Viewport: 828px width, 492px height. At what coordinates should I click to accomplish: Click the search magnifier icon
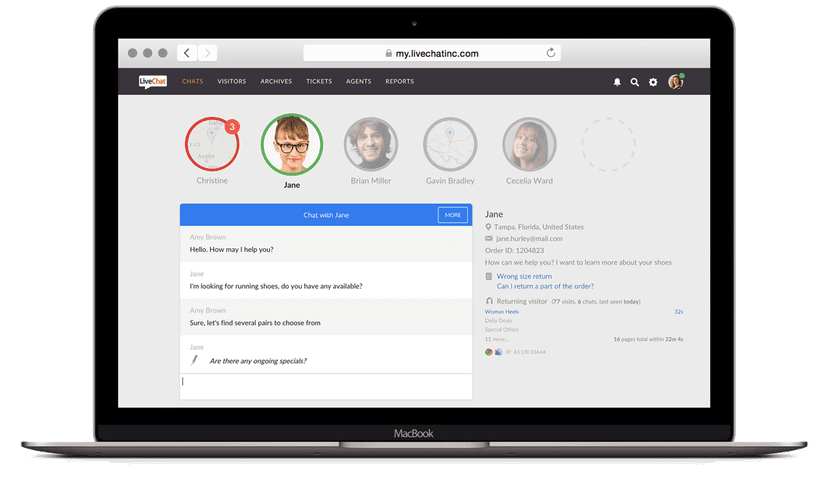tap(634, 82)
